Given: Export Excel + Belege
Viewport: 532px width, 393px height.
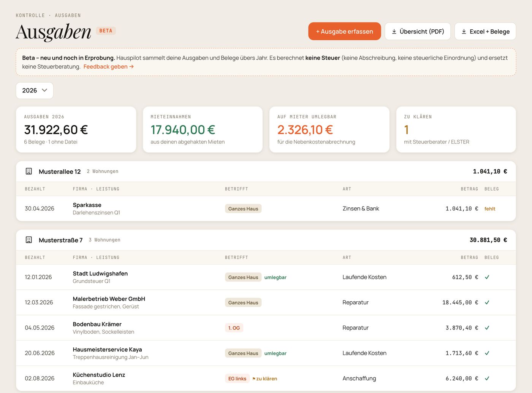Looking at the screenshot, I should 485,31.
